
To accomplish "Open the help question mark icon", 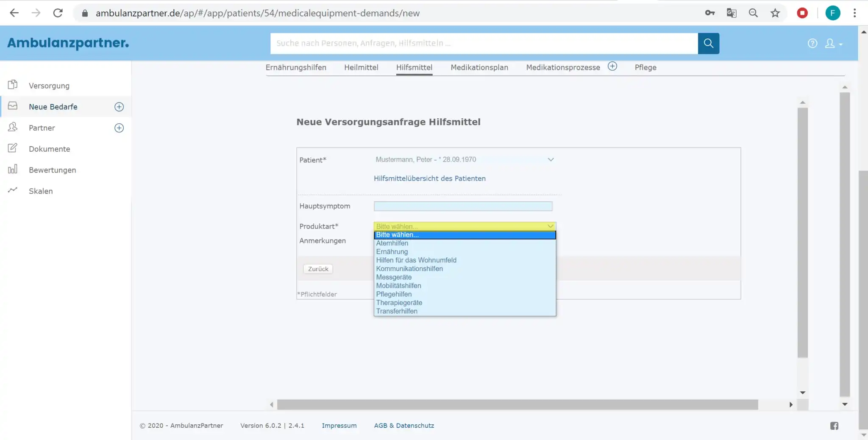I will (812, 43).
